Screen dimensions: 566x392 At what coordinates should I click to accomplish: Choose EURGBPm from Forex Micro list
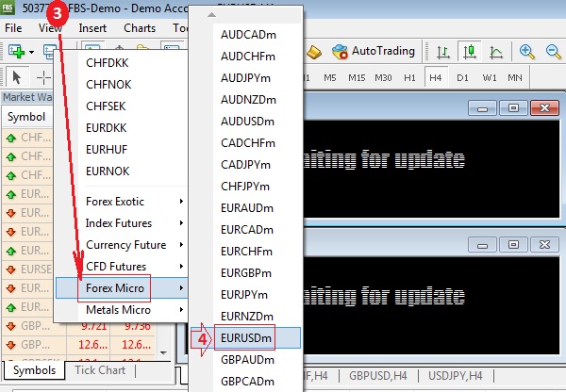tap(245, 273)
